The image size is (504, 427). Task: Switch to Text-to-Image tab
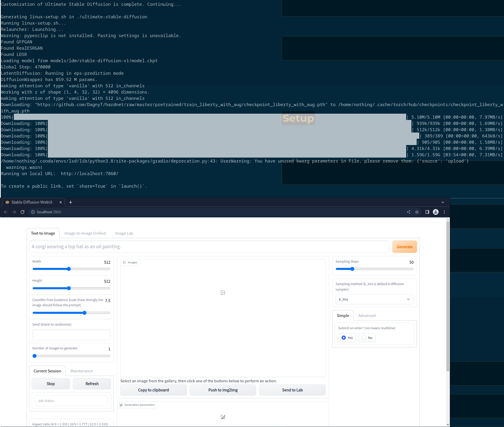click(43, 233)
